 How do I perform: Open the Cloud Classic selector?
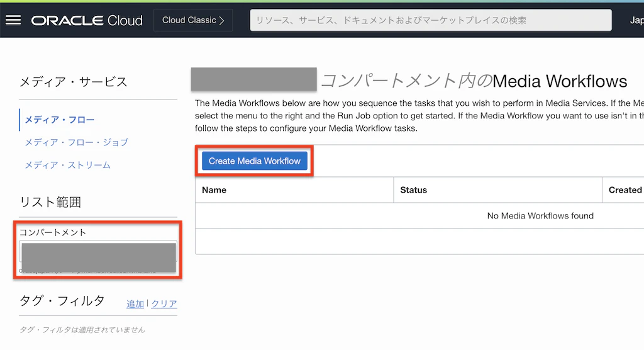[x=193, y=20]
